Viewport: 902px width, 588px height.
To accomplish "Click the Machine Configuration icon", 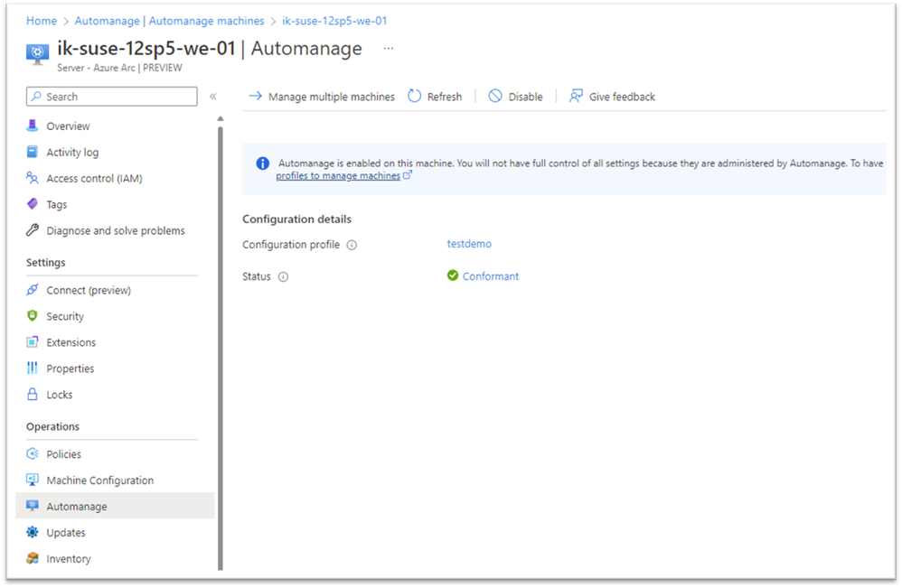I will [x=33, y=480].
